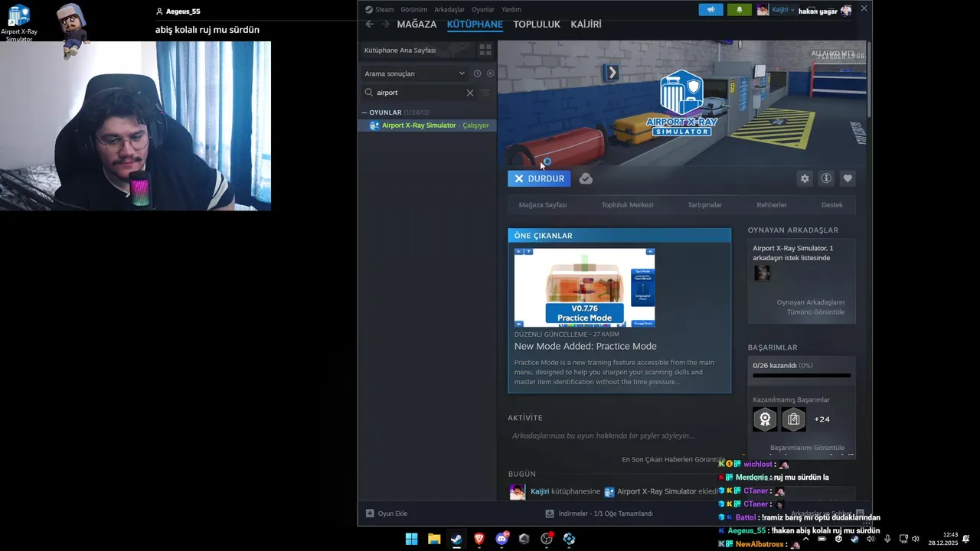980x551 pixels.
Task: Clear the airport search text
Action: (470, 93)
